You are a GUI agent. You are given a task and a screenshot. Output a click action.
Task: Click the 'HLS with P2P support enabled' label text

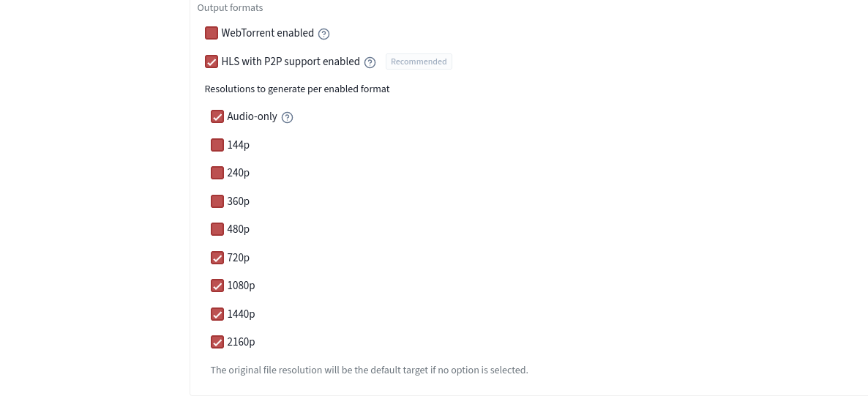coord(291,61)
